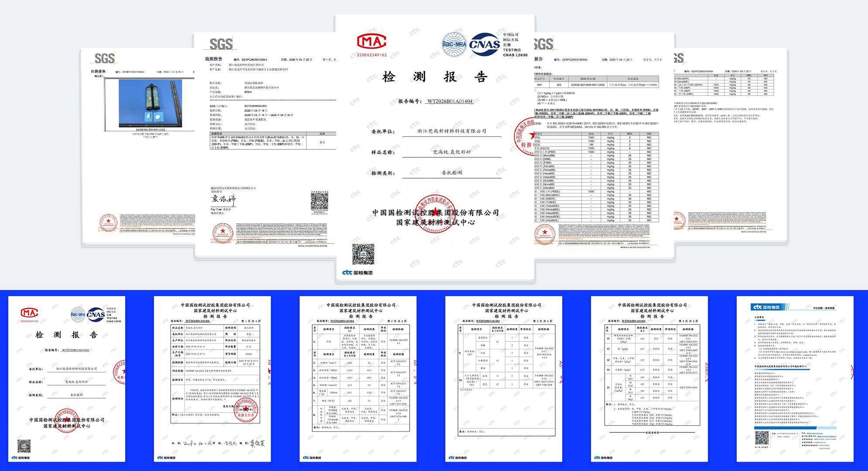Click the ilac-MRA logo on the small bottom cover thumbnail
This screenshot has height=471, width=868.
78,314
